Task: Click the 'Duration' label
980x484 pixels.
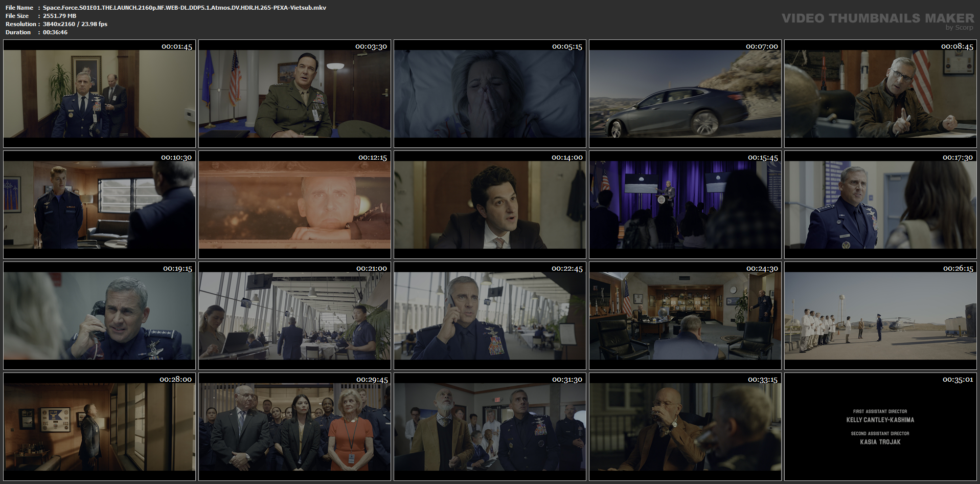Action: coord(18,32)
